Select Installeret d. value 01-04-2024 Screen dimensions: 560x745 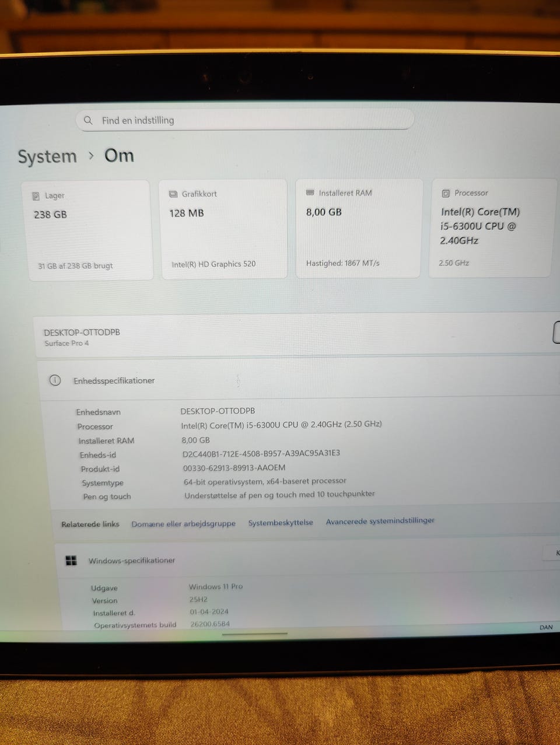[209, 611]
